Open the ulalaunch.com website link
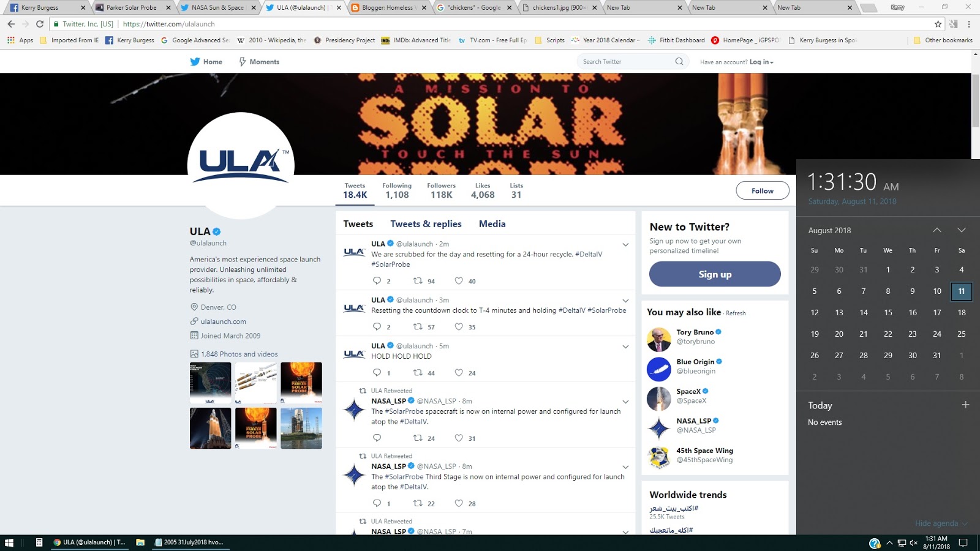The height and width of the screenshot is (551, 980). (x=224, y=321)
